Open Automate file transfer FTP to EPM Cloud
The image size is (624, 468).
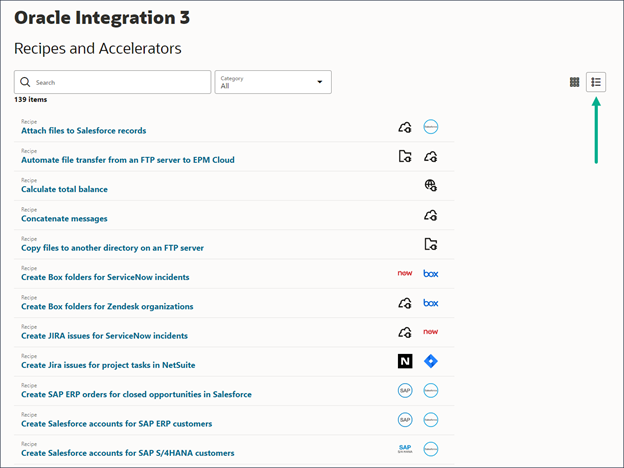point(128,160)
